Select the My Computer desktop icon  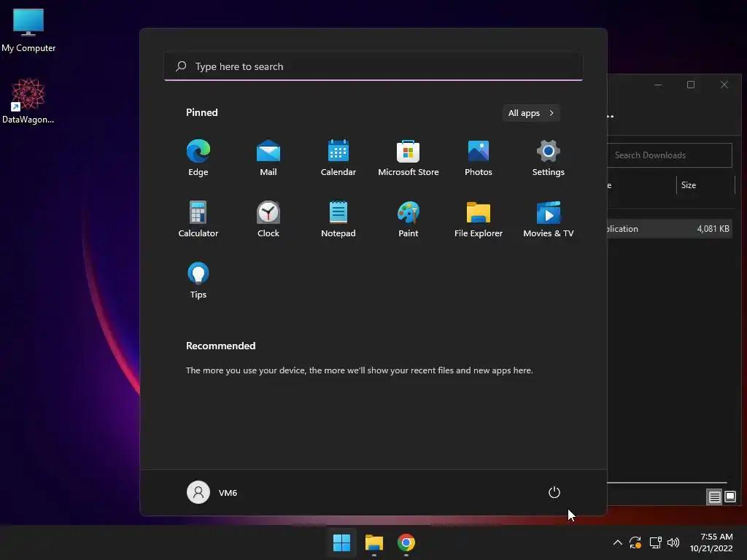point(28,30)
